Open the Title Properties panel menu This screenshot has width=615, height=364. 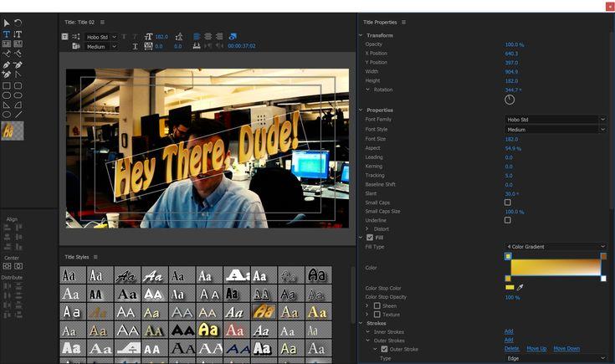click(x=403, y=23)
